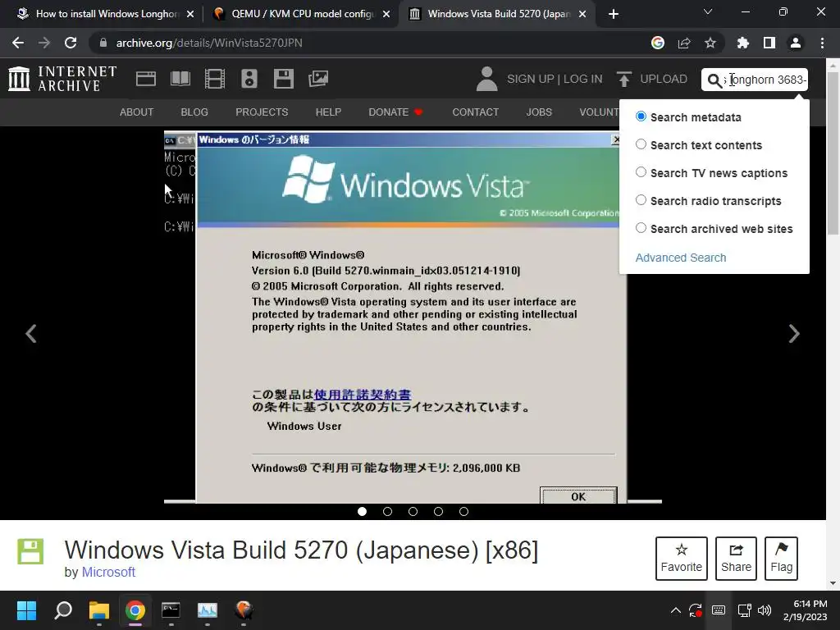
Task: Reload the page with the refresh icon
Action: [x=71, y=43]
